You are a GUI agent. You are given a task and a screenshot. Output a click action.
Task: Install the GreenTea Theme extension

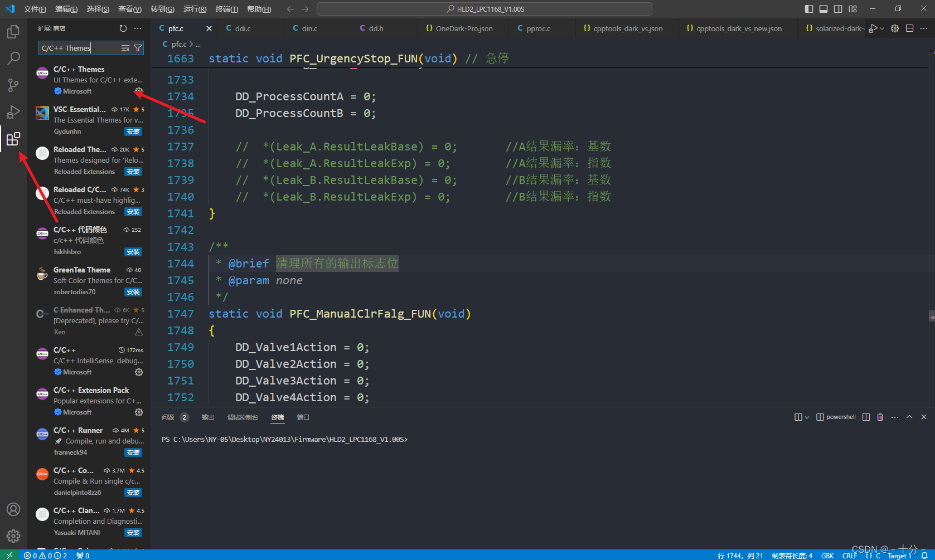[133, 292]
